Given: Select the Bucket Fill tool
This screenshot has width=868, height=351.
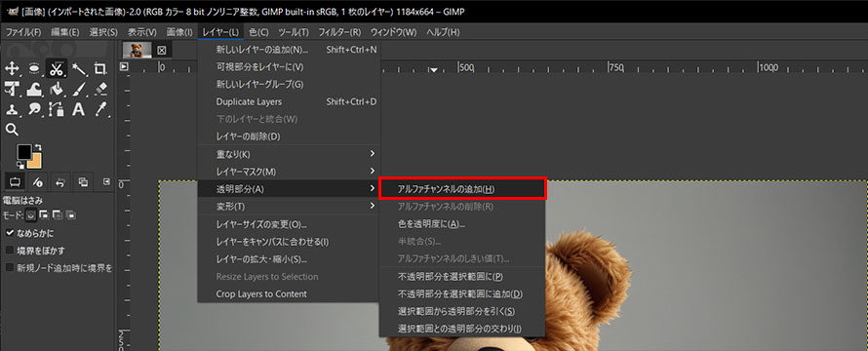Looking at the screenshot, I should click(x=56, y=89).
